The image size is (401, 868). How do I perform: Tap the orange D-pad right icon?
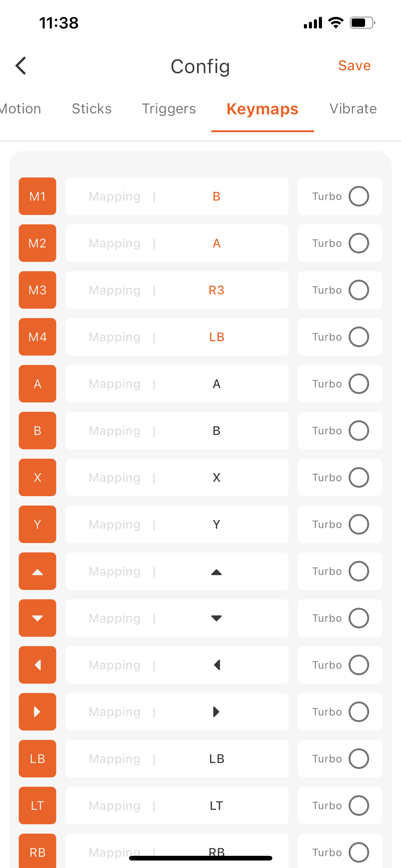pyautogui.click(x=37, y=712)
